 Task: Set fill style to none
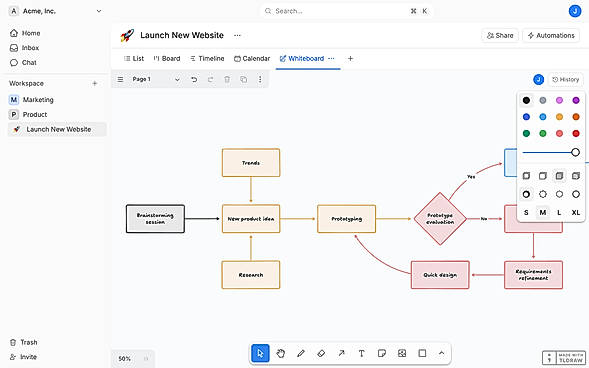(526, 175)
